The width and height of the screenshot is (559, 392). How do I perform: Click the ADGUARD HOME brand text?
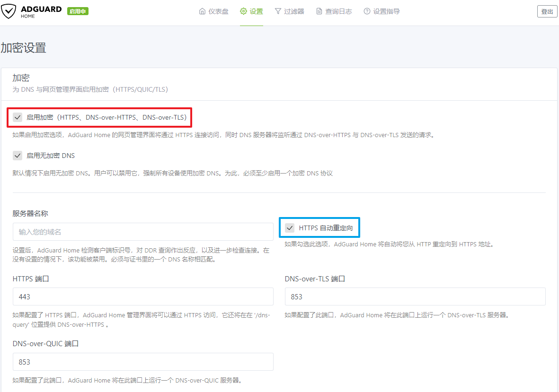(41, 11)
